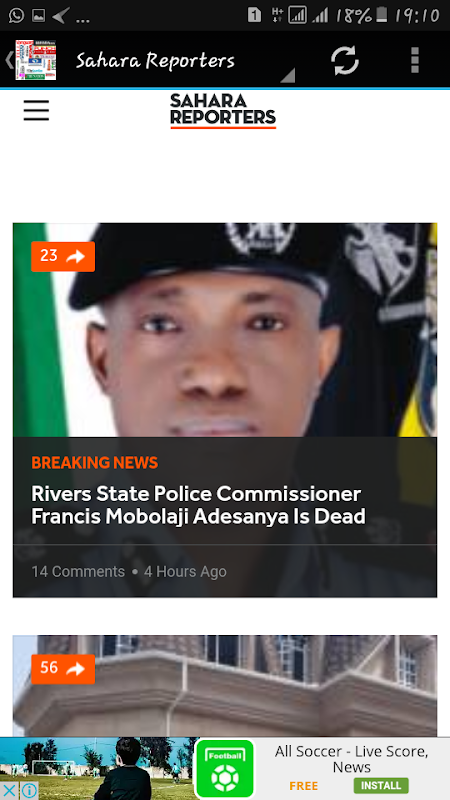The width and height of the screenshot is (450, 800).
Task: Open the Rivers State Police Commissioner headline
Action: coord(198,505)
